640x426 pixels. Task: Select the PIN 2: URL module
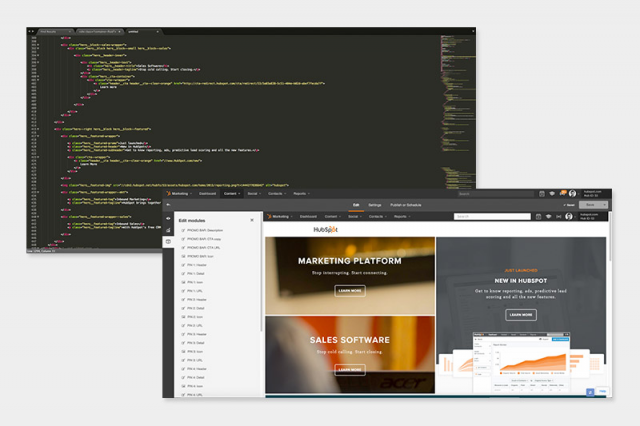point(202,325)
